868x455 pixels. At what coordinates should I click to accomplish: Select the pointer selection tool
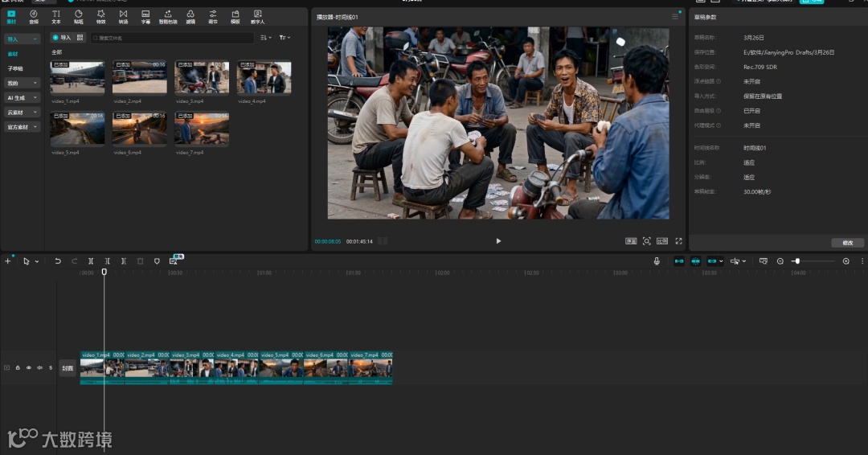(26, 261)
